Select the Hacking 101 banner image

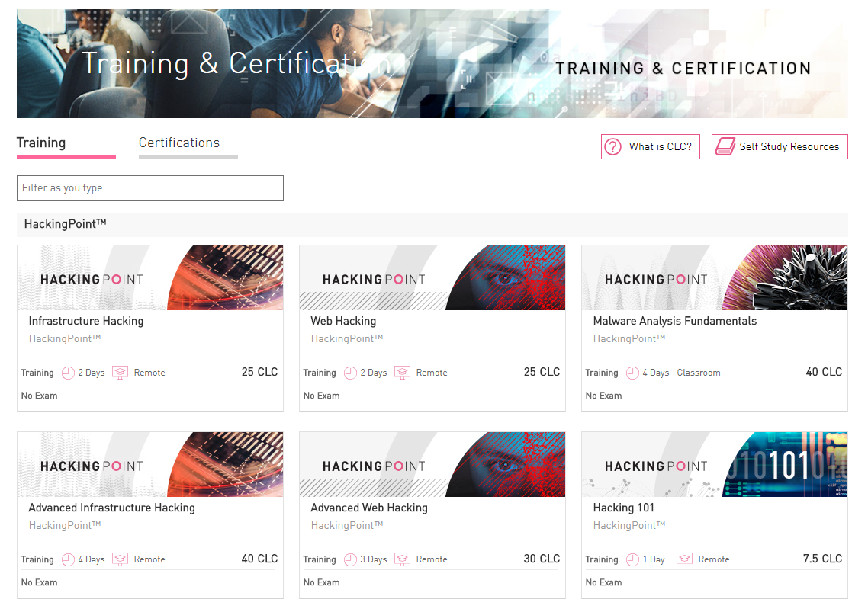[x=715, y=464]
